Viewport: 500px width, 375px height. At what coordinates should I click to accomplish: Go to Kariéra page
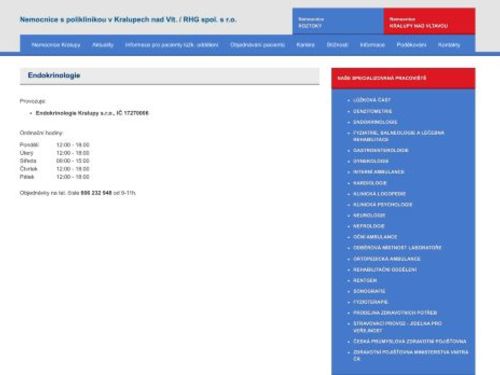point(306,45)
